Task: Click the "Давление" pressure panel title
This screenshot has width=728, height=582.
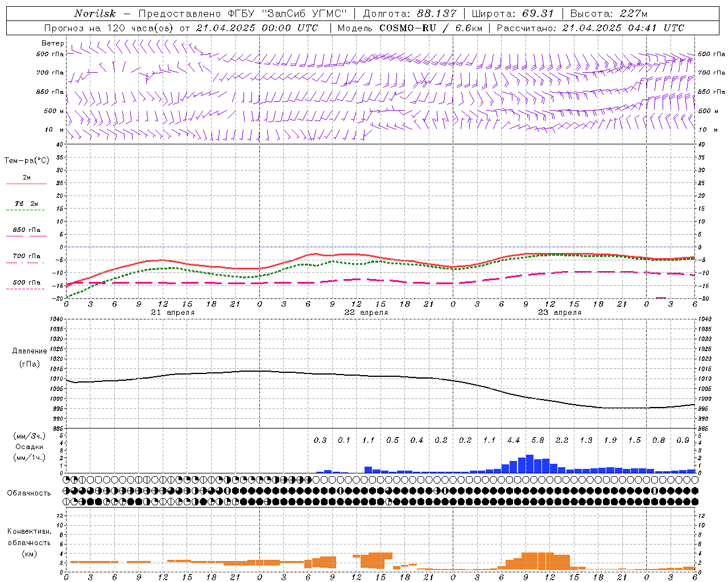Action: click(30, 351)
